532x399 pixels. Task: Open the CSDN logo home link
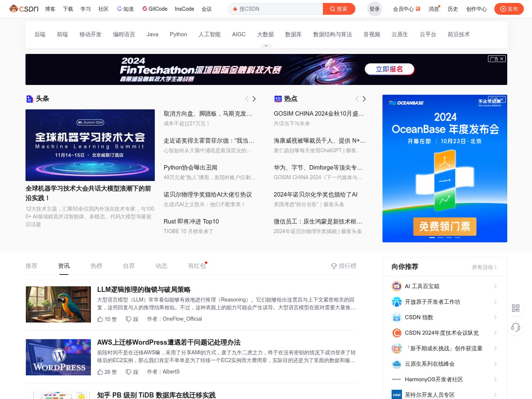(x=24, y=8)
